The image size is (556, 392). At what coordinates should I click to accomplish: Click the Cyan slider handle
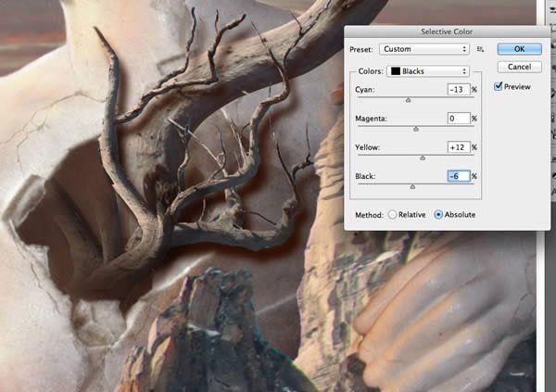[x=408, y=100]
